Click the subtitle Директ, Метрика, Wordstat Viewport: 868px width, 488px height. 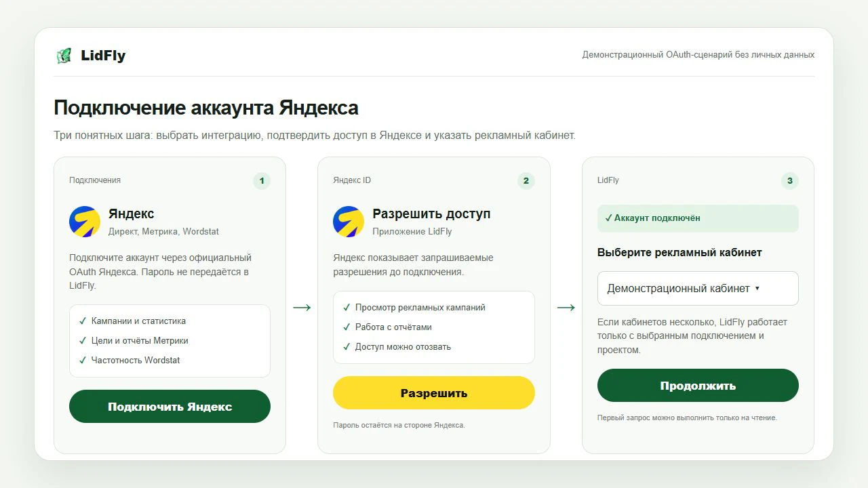[x=163, y=231]
